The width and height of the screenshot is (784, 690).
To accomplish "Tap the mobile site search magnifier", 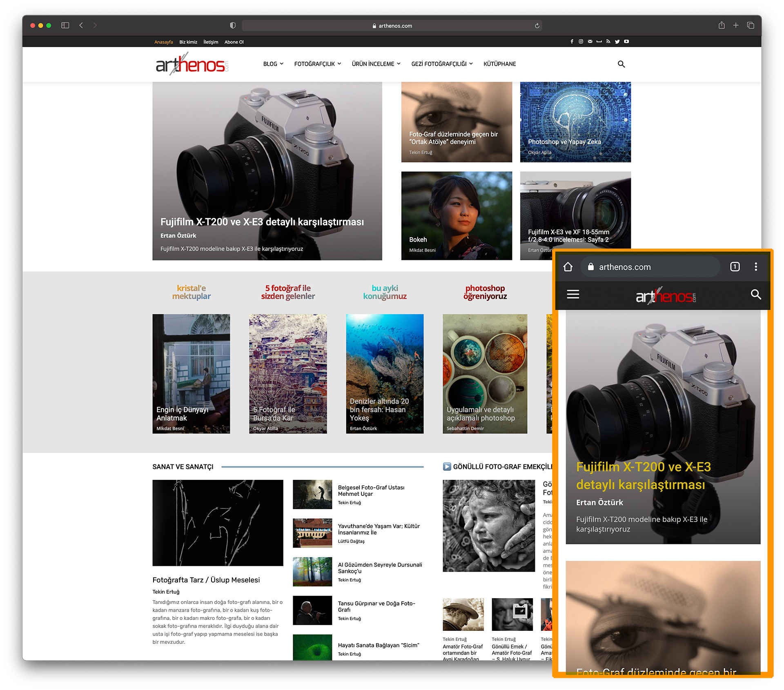I will coord(756,294).
